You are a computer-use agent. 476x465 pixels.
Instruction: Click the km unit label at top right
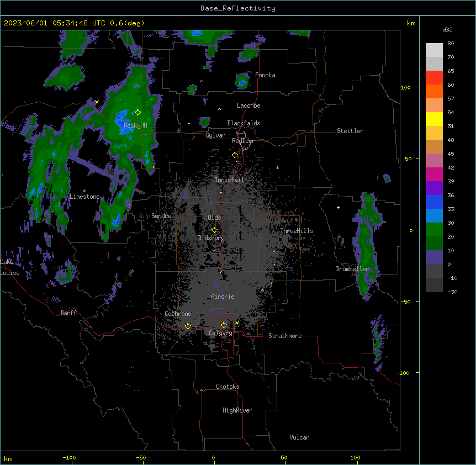tap(411, 23)
